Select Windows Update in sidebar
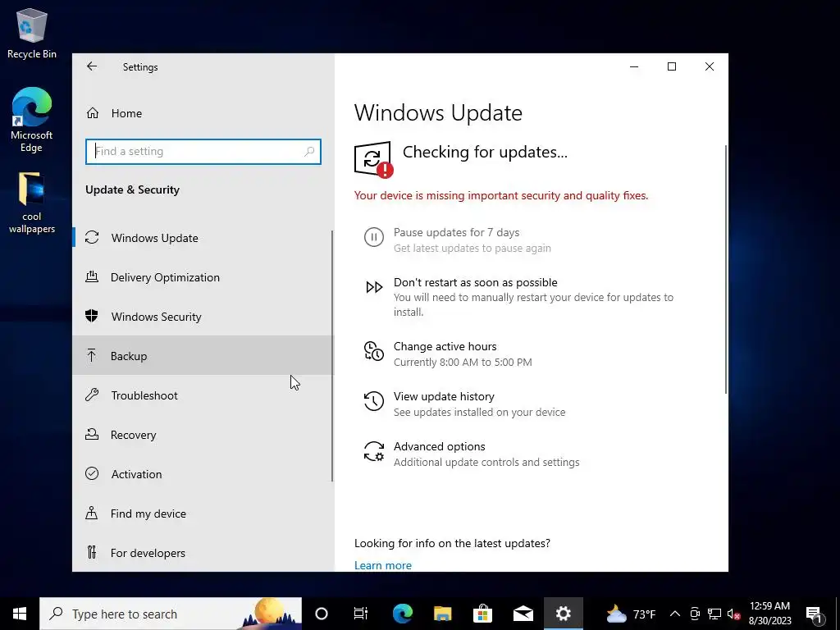The width and height of the screenshot is (840, 630). 203,238
